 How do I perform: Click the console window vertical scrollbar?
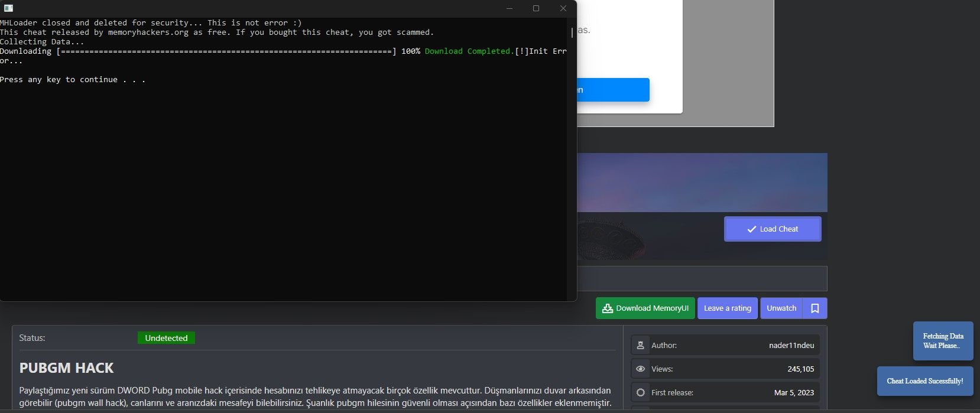coord(572,158)
